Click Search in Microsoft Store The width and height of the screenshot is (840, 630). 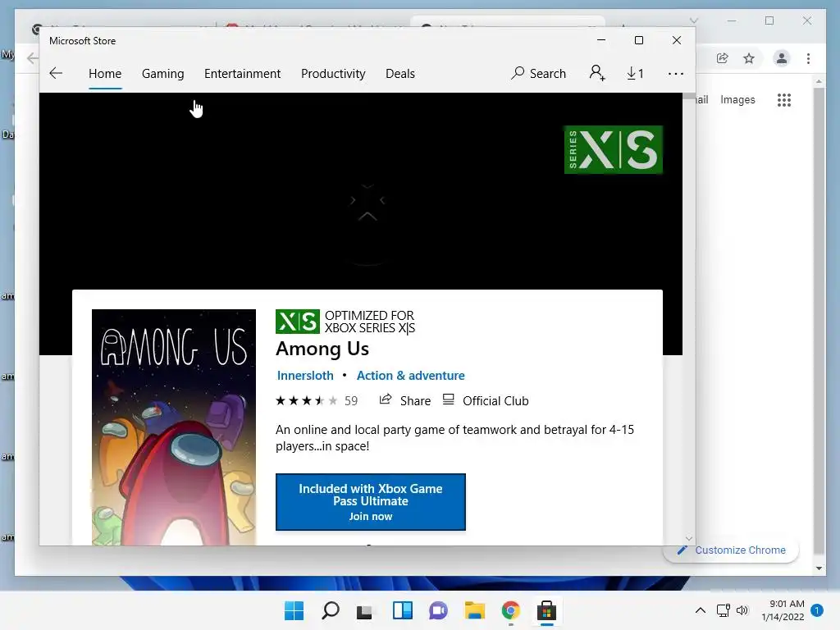tap(538, 73)
